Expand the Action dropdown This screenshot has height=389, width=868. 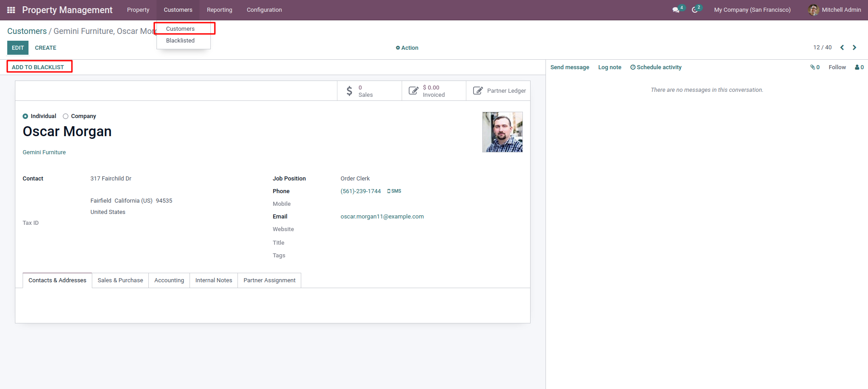407,48
